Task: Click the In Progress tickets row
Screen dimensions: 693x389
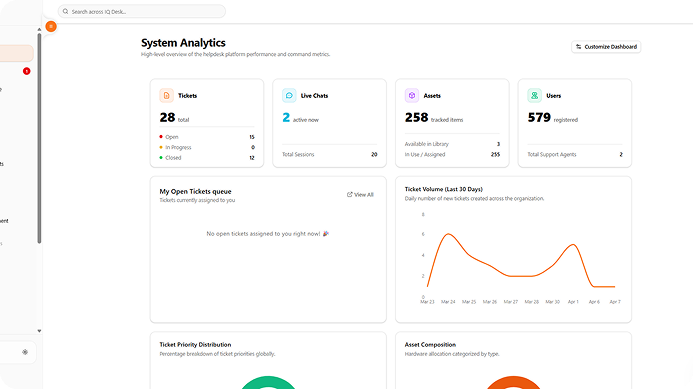Action: click(x=207, y=147)
